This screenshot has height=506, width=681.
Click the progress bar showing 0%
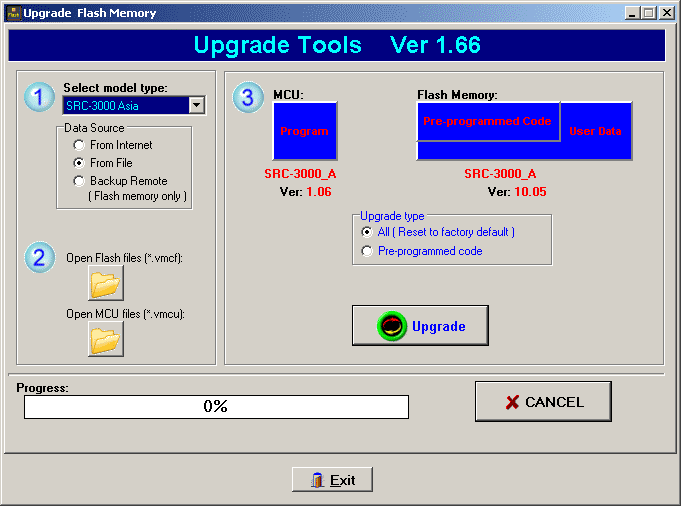[x=216, y=407]
